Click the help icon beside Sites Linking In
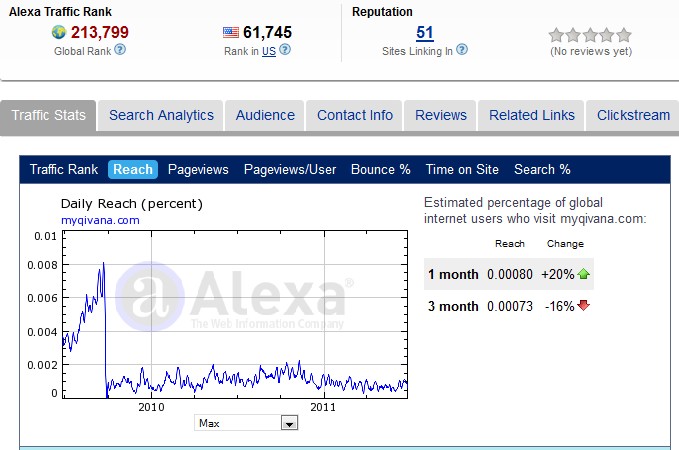Screen dimensions: 679x450 (x=462, y=50)
